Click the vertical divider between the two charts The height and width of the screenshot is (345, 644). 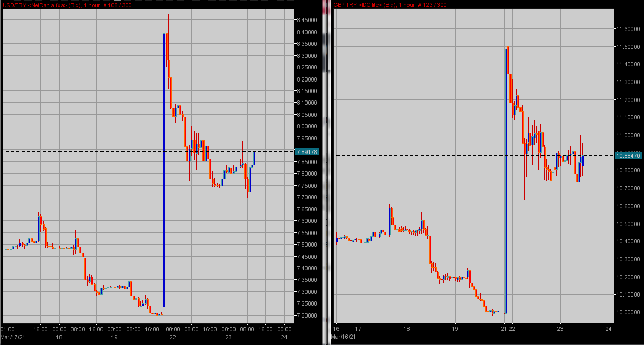click(325, 172)
